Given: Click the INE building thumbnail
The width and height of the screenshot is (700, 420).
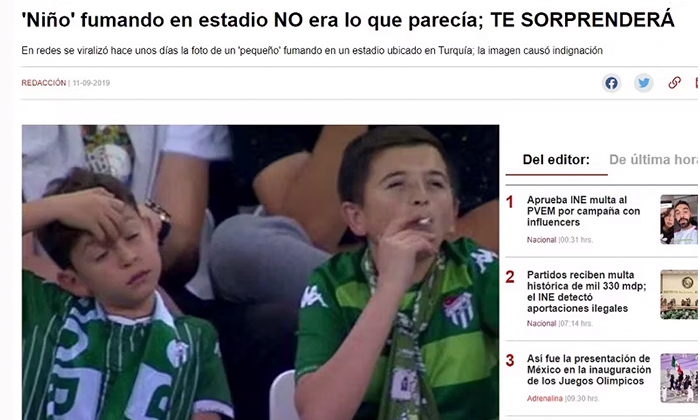Looking at the screenshot, I should coord(679,295).
